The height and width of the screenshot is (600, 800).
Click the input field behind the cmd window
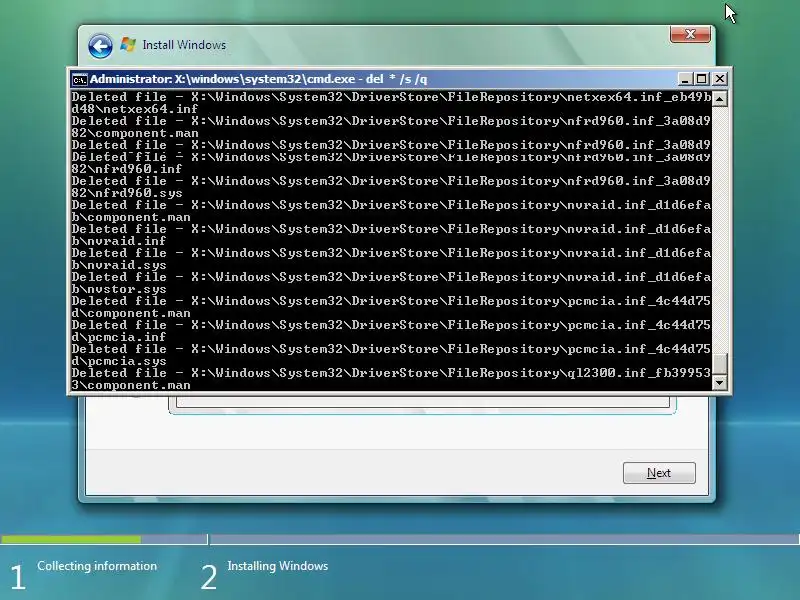point(423,403)
